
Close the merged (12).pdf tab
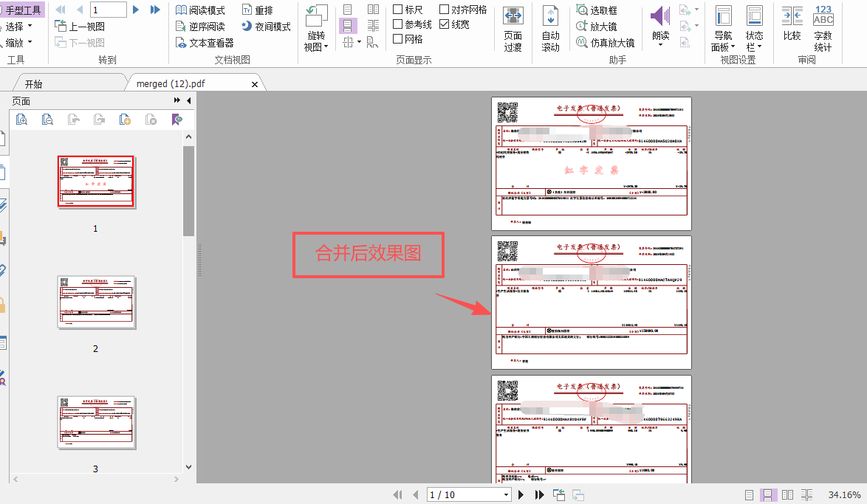coord(254,84)
